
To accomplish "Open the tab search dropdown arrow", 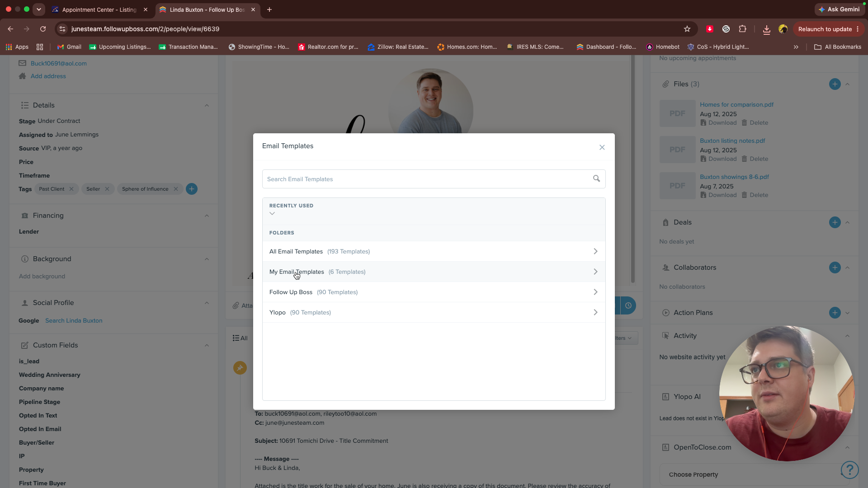I will click(39, 9).
